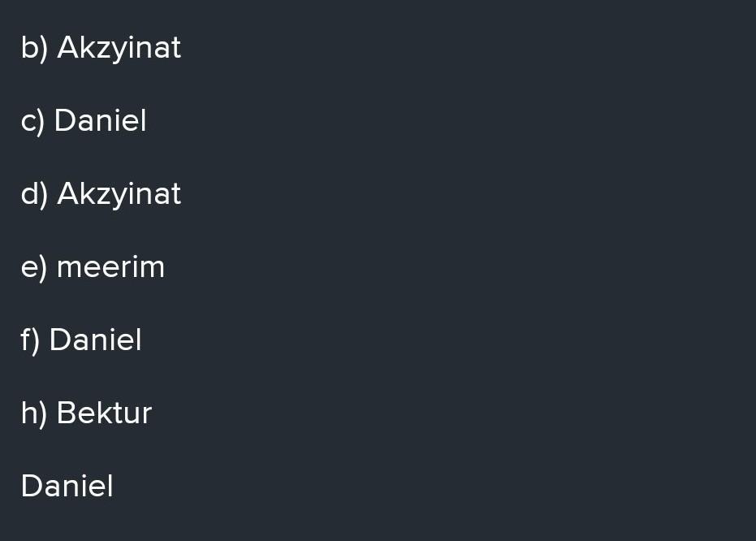This screenshot has height=541, width=756.
Task: Click the final letter m of meerim
Action: click(x=153, y=267)
